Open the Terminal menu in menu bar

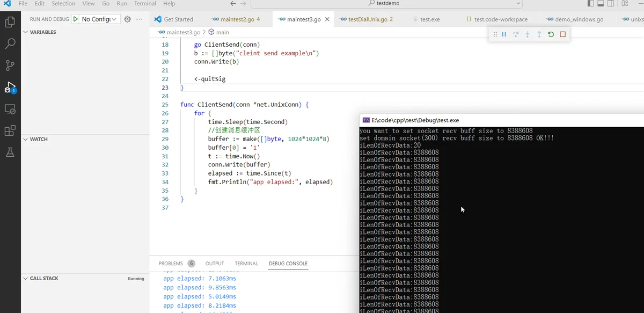145,3
